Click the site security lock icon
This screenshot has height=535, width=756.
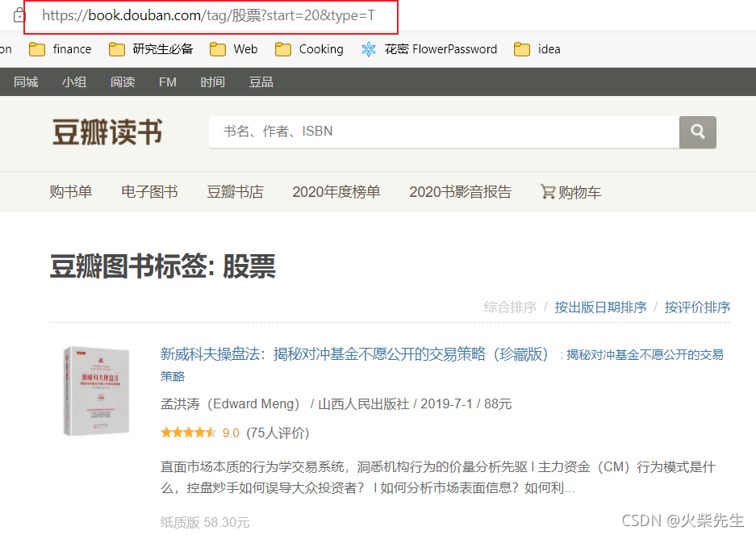point(19,15)
